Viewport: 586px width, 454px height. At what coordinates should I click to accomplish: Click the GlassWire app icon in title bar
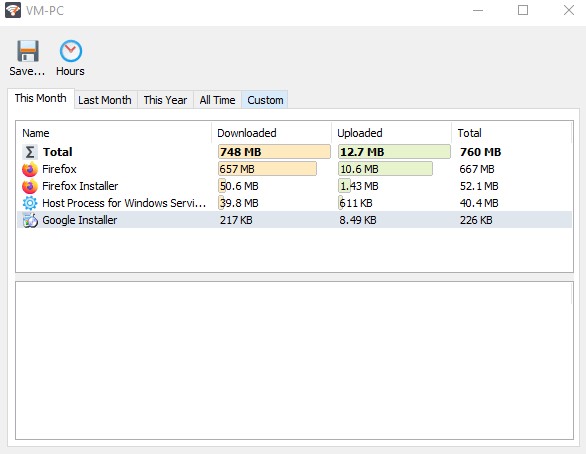pyautogui.click(x=13, y=10)
